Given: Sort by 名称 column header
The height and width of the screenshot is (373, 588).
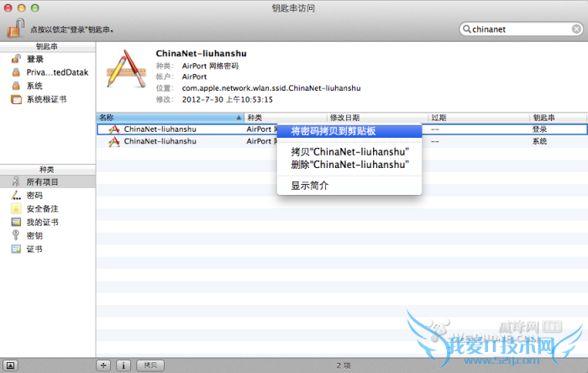Looking at the screenshot, I should 170,118.
